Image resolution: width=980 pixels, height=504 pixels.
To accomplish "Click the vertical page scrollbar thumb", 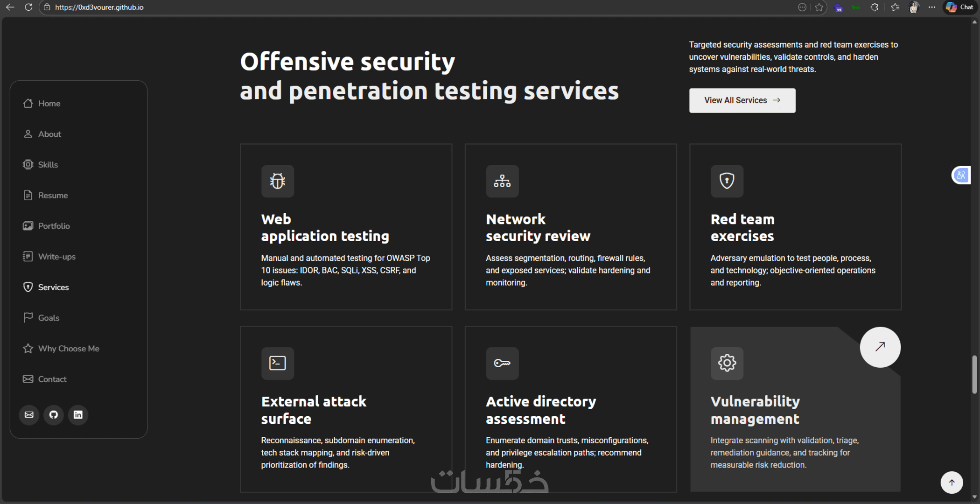I will (x=974, y=374).
